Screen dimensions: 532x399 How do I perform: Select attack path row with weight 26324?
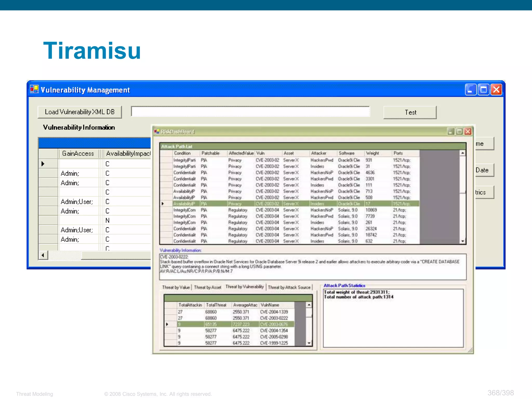tap(289, 229)
